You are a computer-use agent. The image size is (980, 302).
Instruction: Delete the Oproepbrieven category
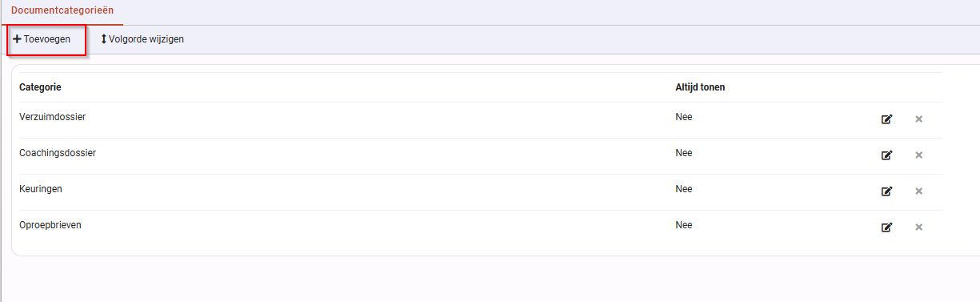pyautogui.click(x=919, y=228)
